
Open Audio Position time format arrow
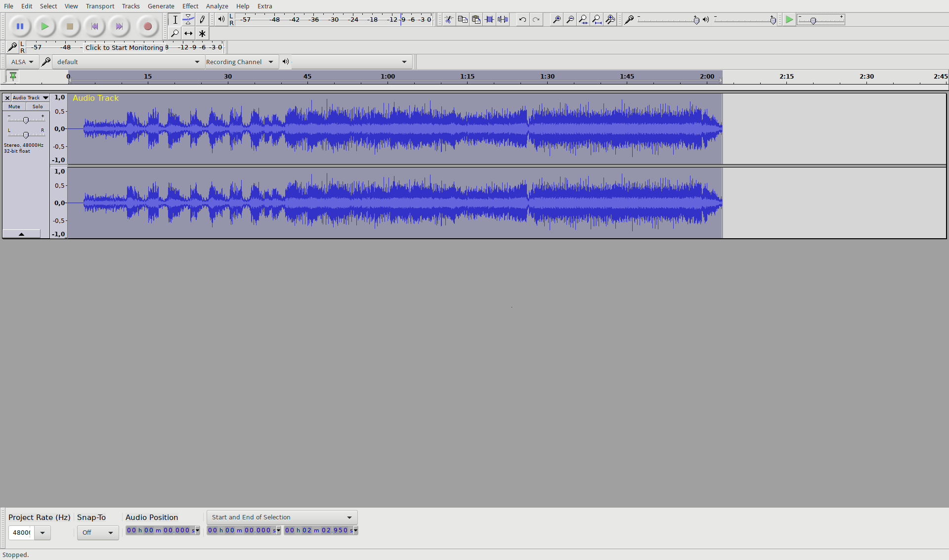coord(197,530)
